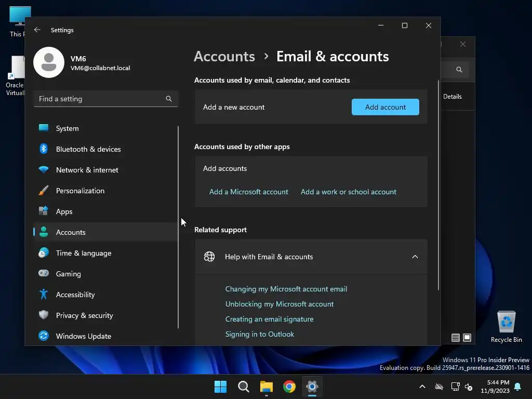Select Personalization menu item
Image resolution: width=532 pixels, height=399 pixels.
[106, 191]
